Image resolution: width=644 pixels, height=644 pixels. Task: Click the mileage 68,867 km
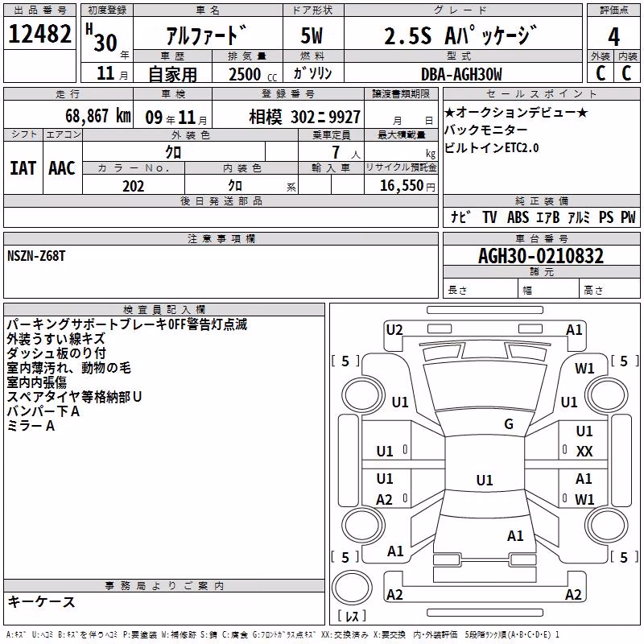(98, 116)
